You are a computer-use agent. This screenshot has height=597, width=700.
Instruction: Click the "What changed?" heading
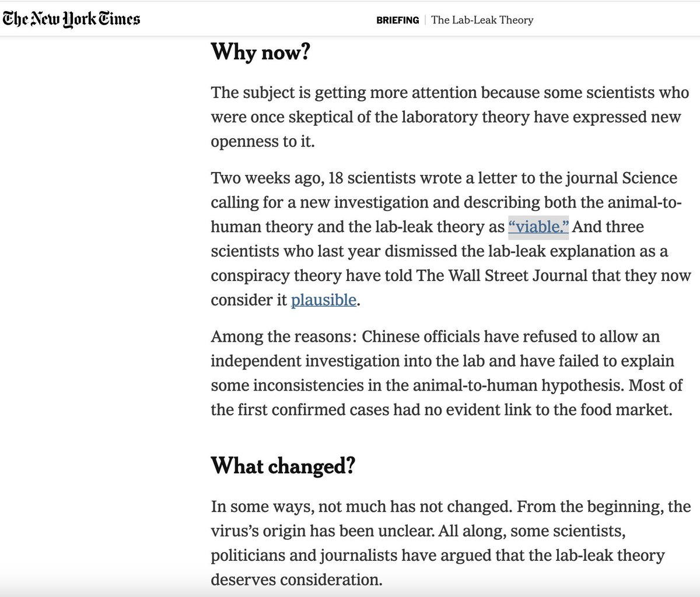pyautogui.click(x=283, y=466)
